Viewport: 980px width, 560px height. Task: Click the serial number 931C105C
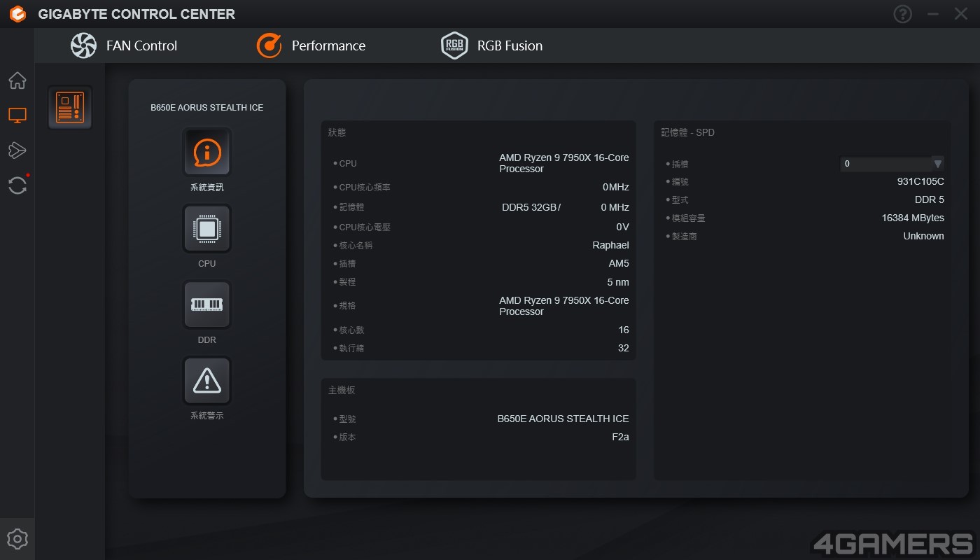point(920,181)
